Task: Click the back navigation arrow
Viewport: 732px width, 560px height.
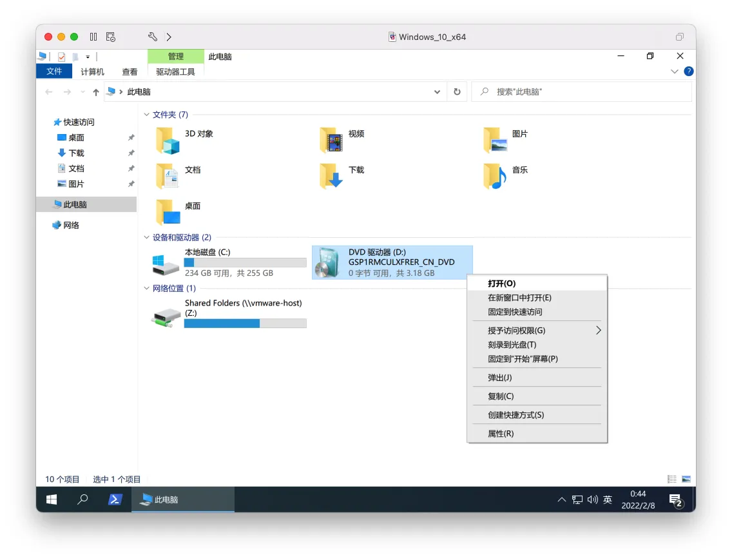Action: pos(48,92)
